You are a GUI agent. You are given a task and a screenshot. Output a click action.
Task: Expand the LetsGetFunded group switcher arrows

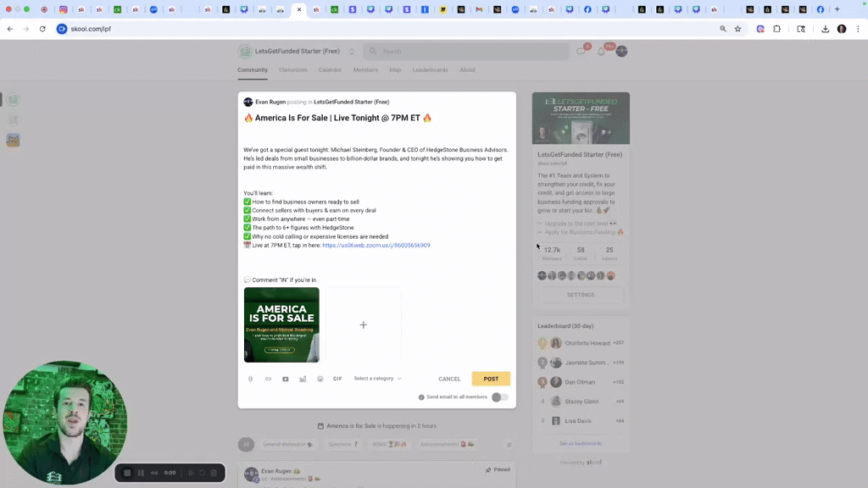(x=352, y=52)
